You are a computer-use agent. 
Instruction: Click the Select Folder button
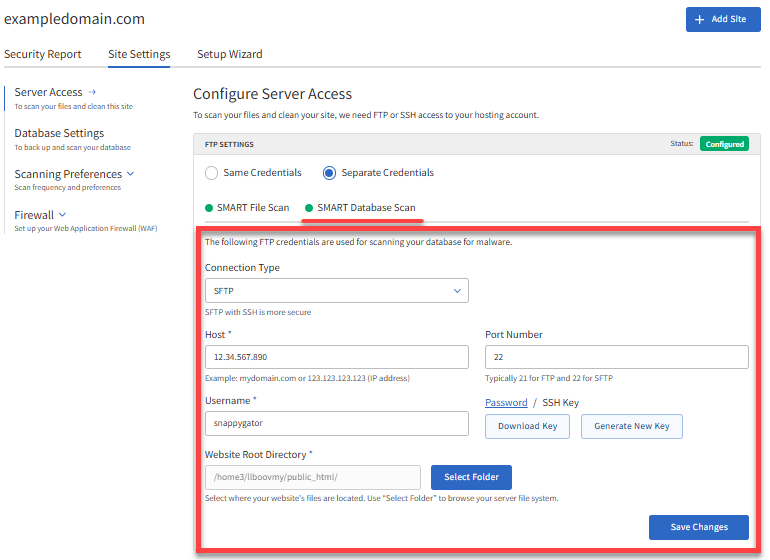(x=471, y=477)
